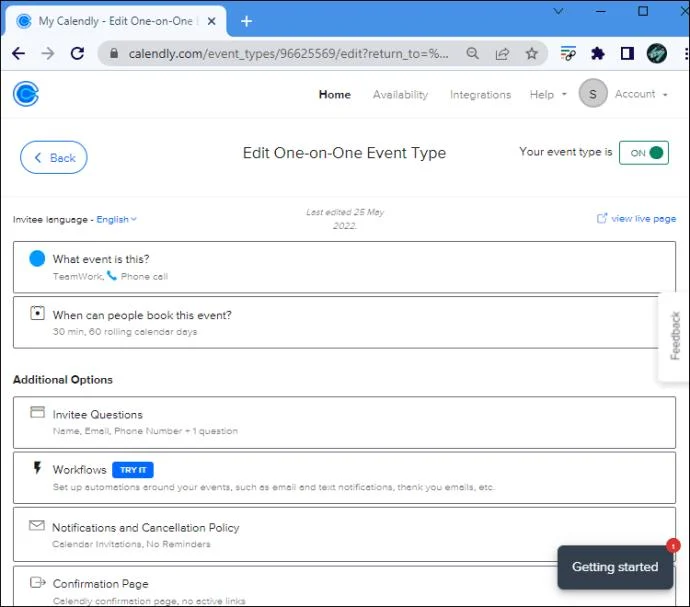Click the Calendly logo in the header
This screenshot has height=607, width=690.
26,94
